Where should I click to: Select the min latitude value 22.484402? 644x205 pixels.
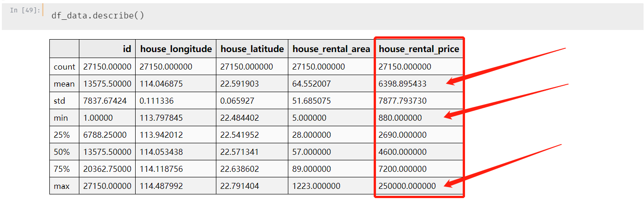239,118
